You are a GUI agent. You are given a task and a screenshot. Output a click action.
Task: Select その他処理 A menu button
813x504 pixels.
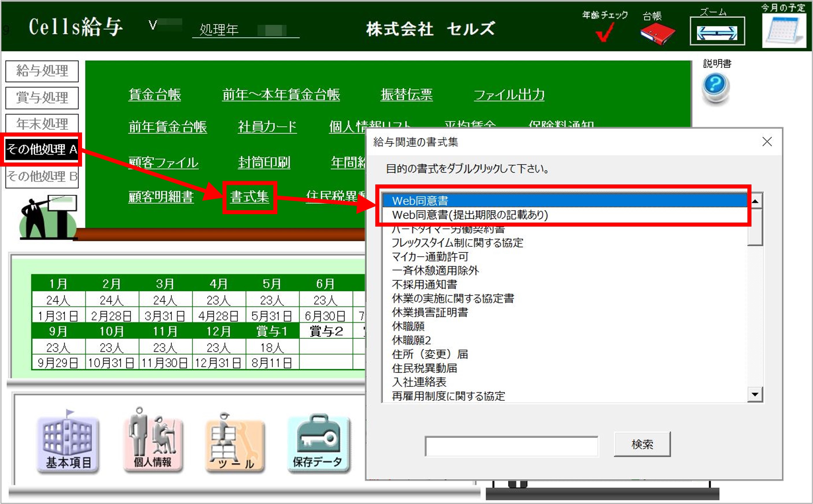pyautogui.click(x=42, y=149)
